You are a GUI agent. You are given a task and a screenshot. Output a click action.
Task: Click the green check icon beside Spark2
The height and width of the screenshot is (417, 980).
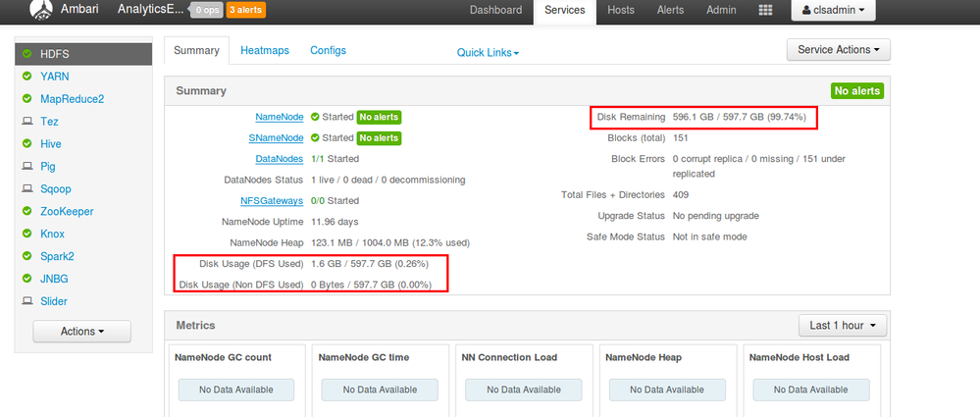point(26,256)
